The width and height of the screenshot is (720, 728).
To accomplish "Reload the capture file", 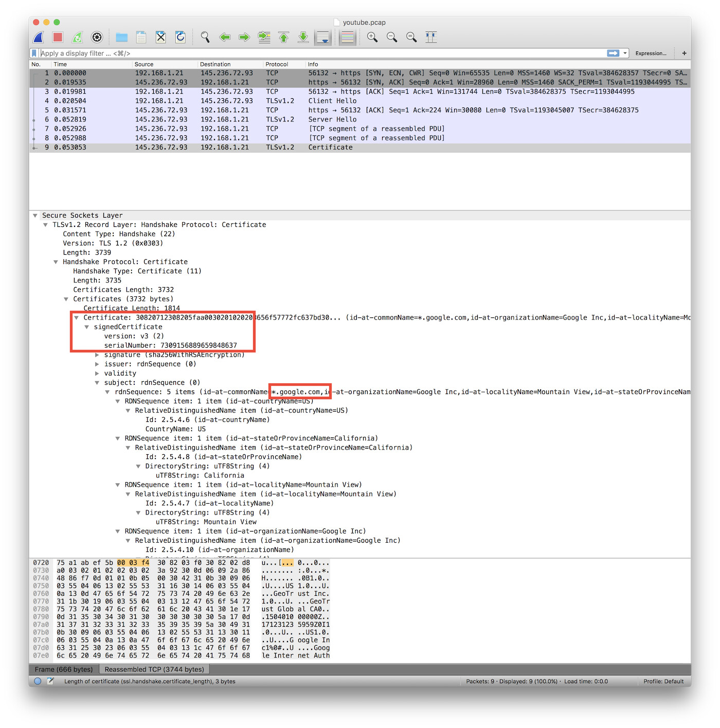I will [180, 37].
